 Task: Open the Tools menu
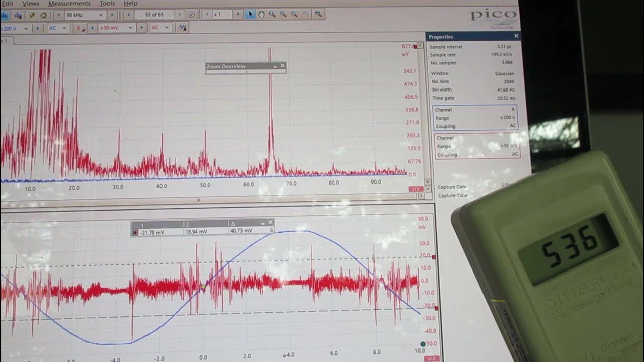(107, 4)
